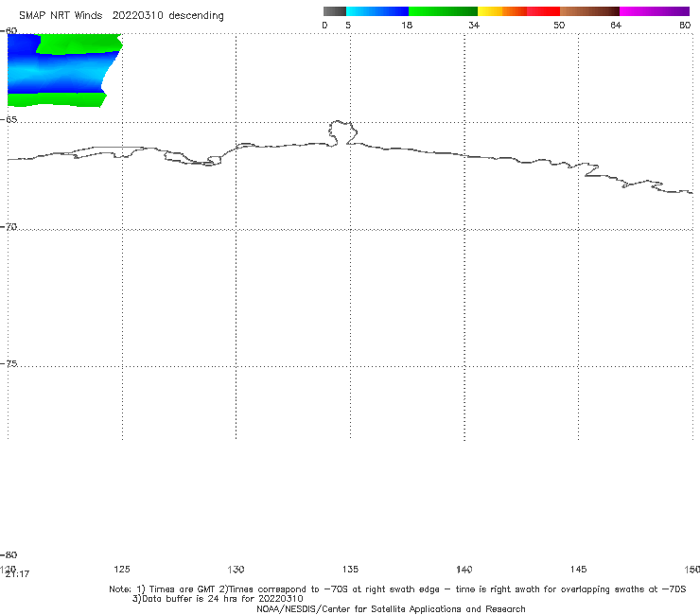700x615 pixels.
Task: Click latitude label '-80'
Action: [x=9, y=554]
